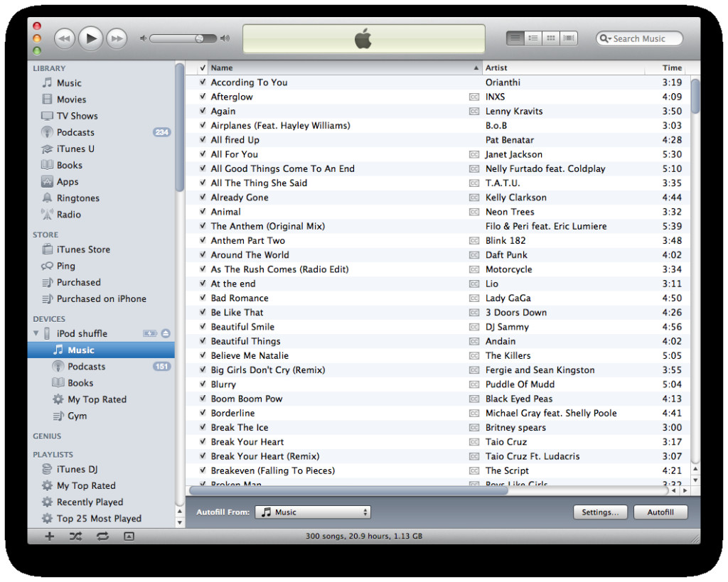Image resolution: width=728 pixels, height=582 pixels.
Task: Show the artwork viewer panel
Action: 129,537
